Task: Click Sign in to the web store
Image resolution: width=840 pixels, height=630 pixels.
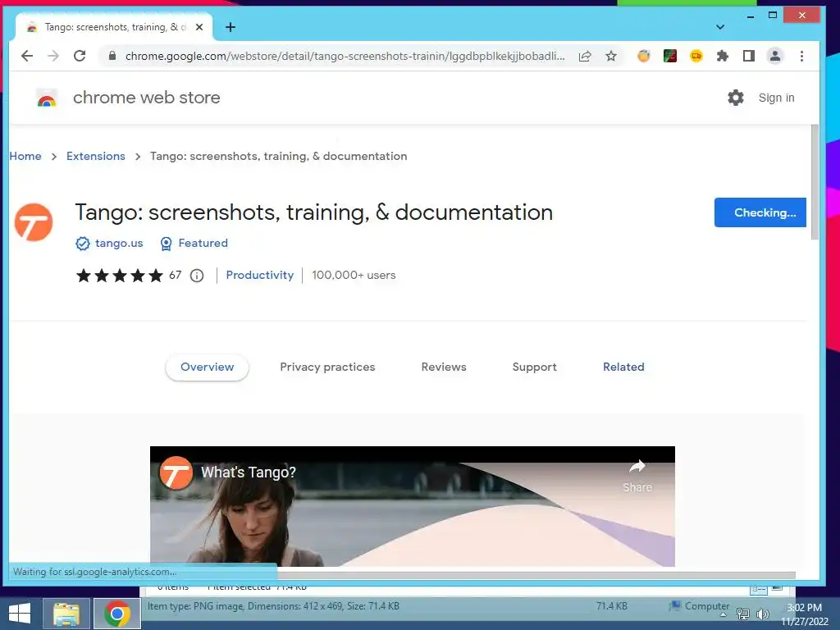Action: click(x=776, y=98)
